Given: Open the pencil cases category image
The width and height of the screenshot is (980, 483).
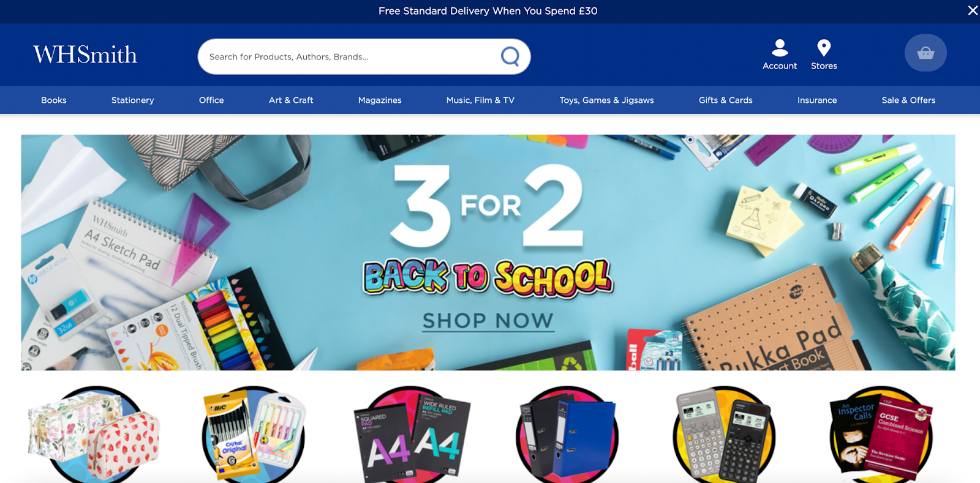Looking at the screenshot, I should click(x=94, y=435).
